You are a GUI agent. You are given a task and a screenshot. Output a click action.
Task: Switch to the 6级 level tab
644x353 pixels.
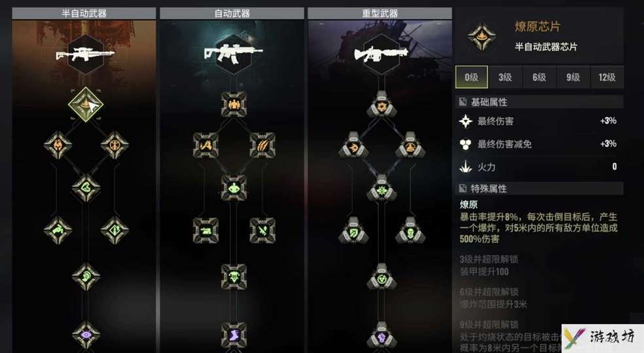[539, 77]
